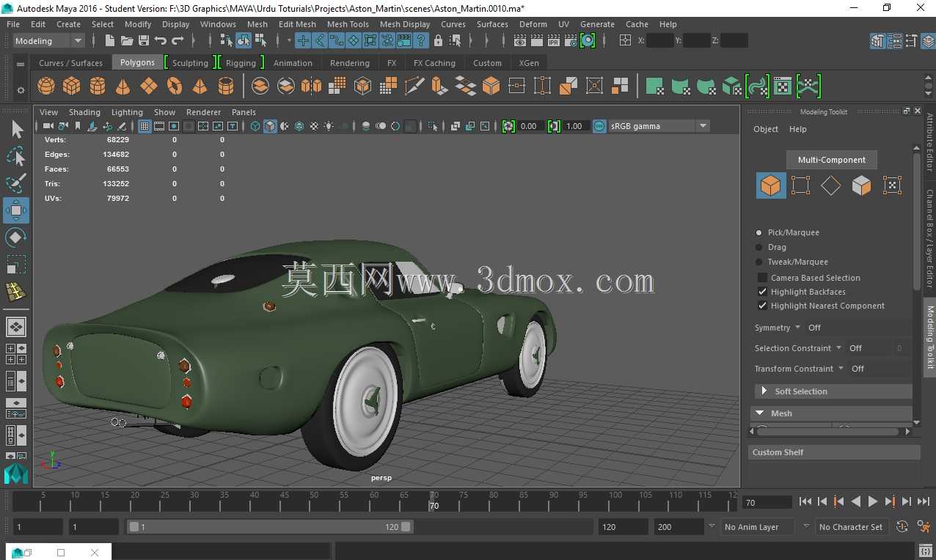
Task: Click the Undo arrow icon
Action: pos(161,41)
